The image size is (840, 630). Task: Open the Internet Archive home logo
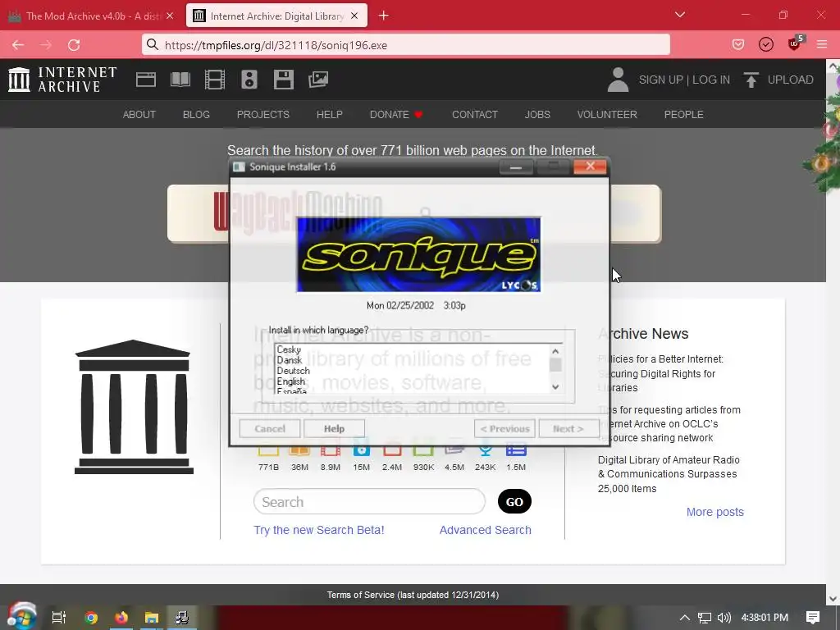[62, 80]
